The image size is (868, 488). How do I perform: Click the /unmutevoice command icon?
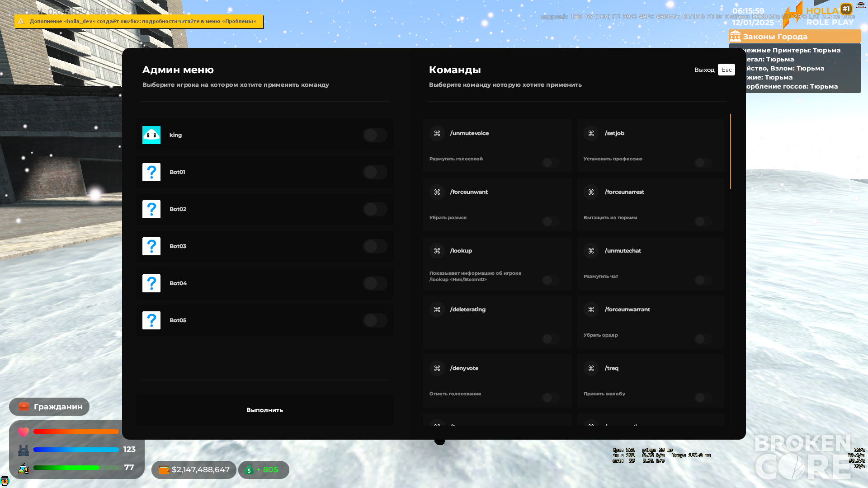click(x=437, y=133)
